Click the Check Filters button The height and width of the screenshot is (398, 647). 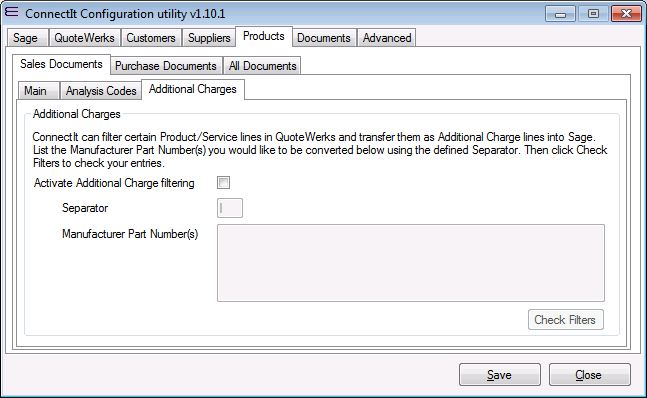coord(566,320)
